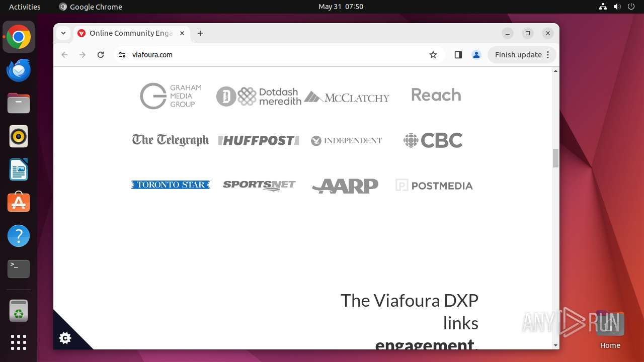This screenshot has height=362, width=644.
Task: Open LibreOffice Writer from dock
Action: pyautogui.click(x=19, y=169)
